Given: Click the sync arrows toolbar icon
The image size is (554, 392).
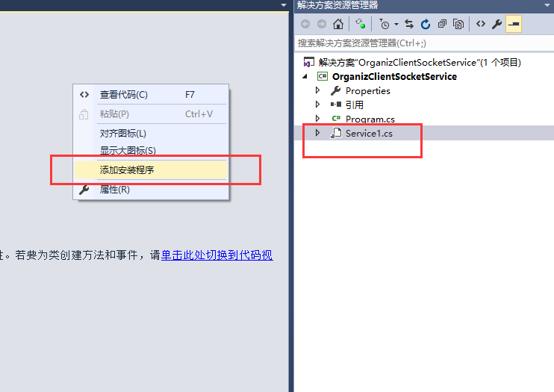Looking at the screenshot, I should coord(409,24).
